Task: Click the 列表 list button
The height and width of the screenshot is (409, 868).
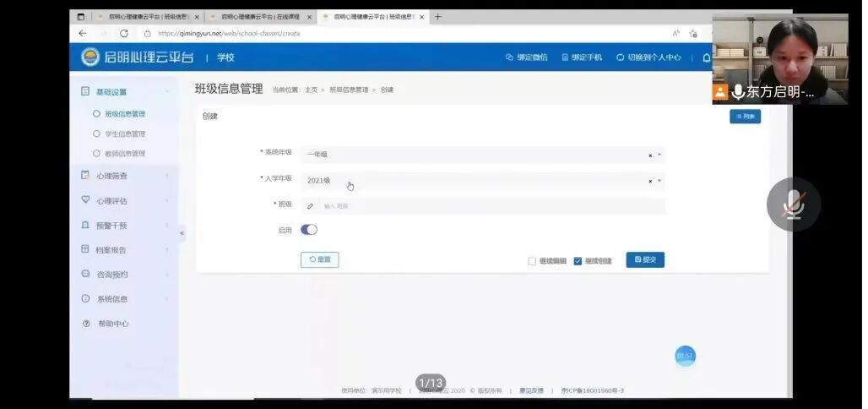Action: tap(745, 117)
